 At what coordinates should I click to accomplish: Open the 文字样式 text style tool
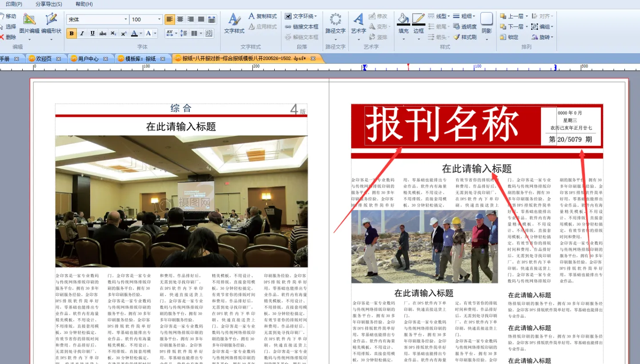click(x=234, y=24)
